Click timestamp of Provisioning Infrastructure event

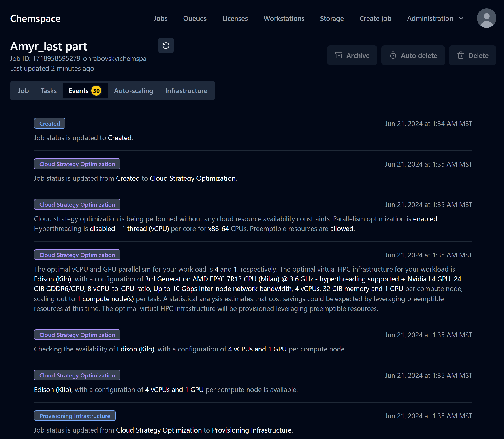point(428,416)
